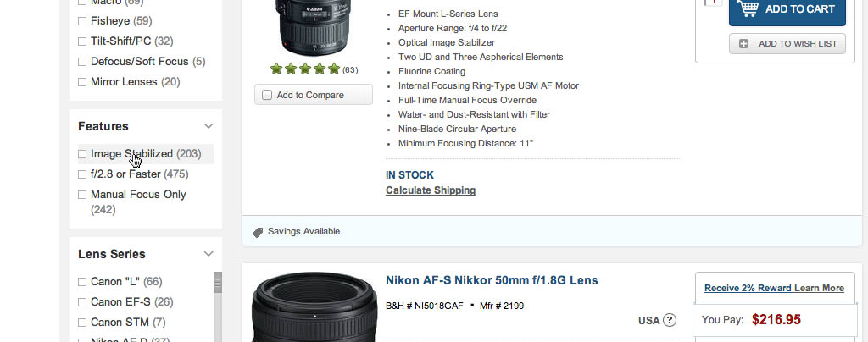Screen dimensions: 868x342
Task: Collapse the Lens Series filter section
Action: [209, 254]
